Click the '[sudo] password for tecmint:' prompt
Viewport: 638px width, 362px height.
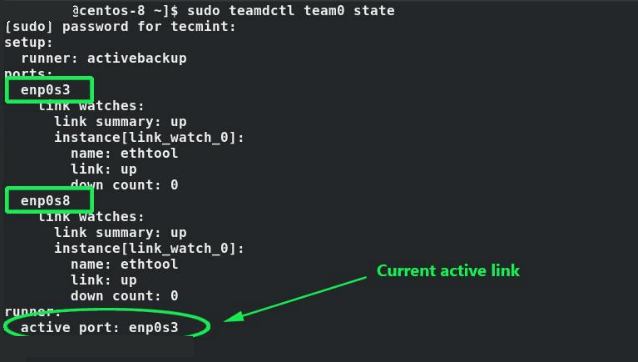[x=120, y=26]
